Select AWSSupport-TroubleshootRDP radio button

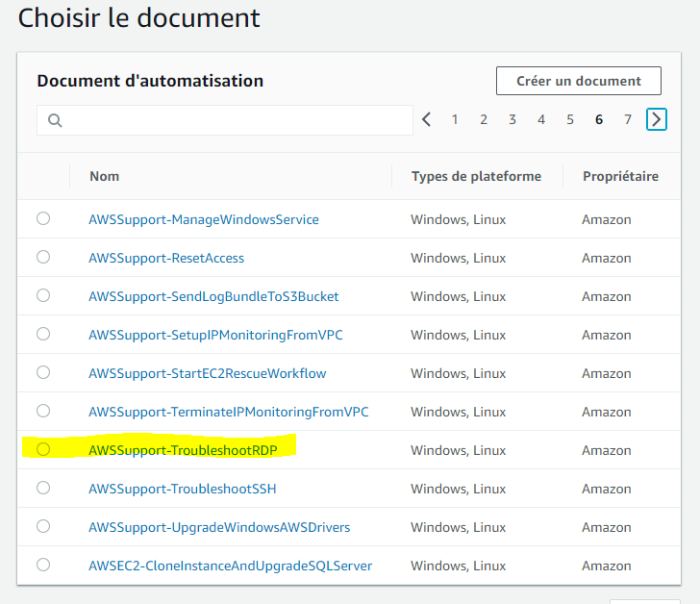click(43, 449)
